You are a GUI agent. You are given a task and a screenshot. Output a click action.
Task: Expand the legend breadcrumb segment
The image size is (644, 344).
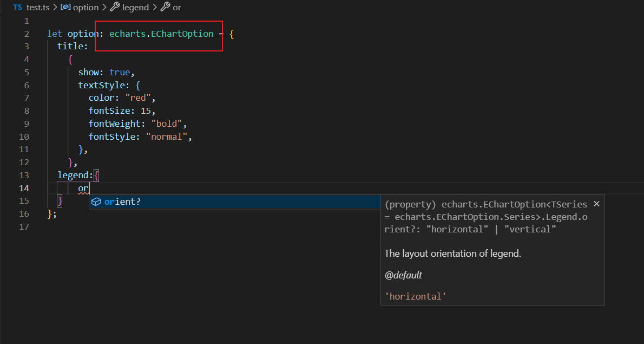pos(135,8)
